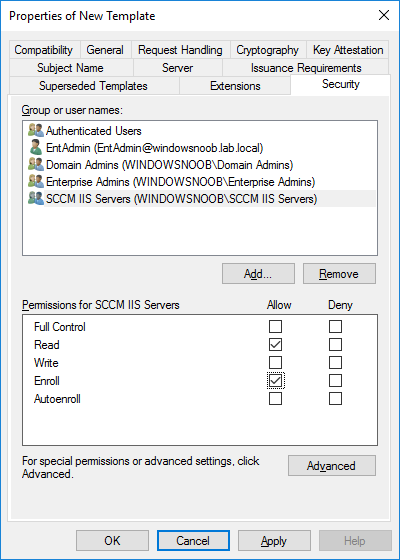400x560 pixels.
Task: Click the Enterprise Admins group icon
Action: click(36, 181)
